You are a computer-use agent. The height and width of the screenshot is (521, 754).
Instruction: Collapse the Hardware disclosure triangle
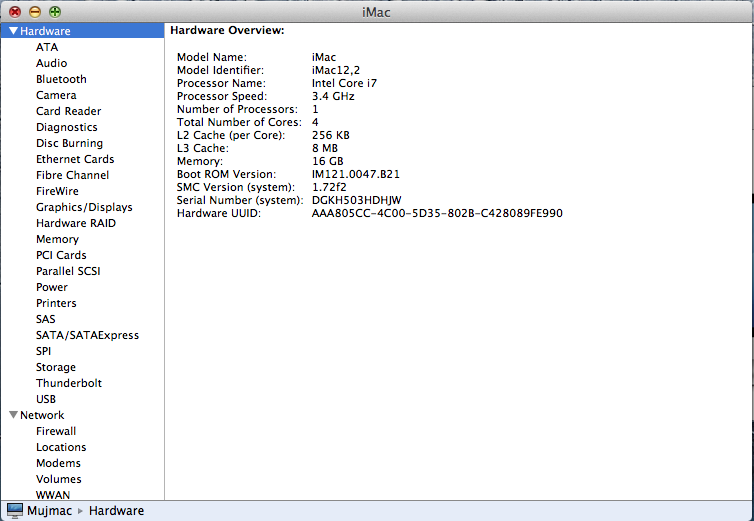(x=13, y=31)
